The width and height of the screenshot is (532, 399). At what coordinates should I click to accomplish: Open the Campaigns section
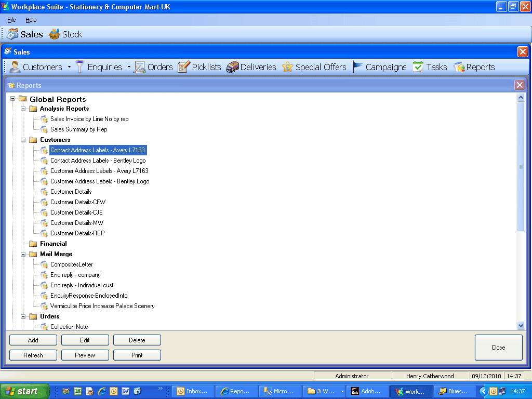[379, 67]
